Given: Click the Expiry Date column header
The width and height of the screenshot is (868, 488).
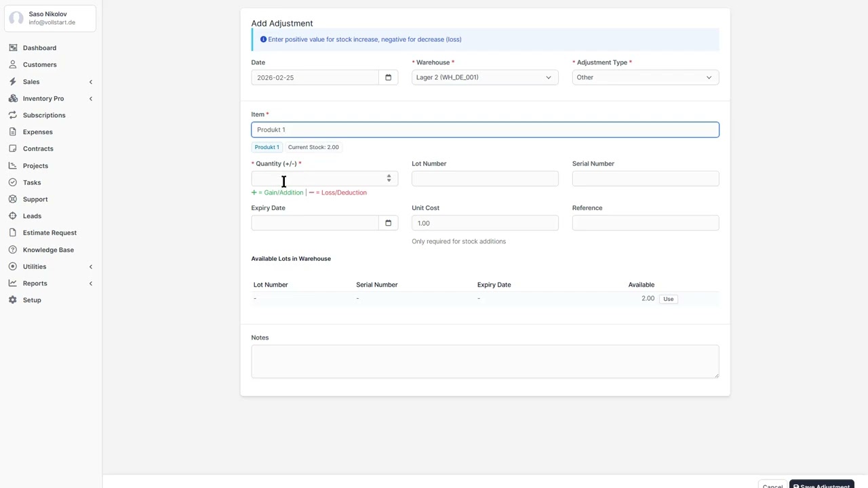Looking at the screenshot, I should (494, 285).
